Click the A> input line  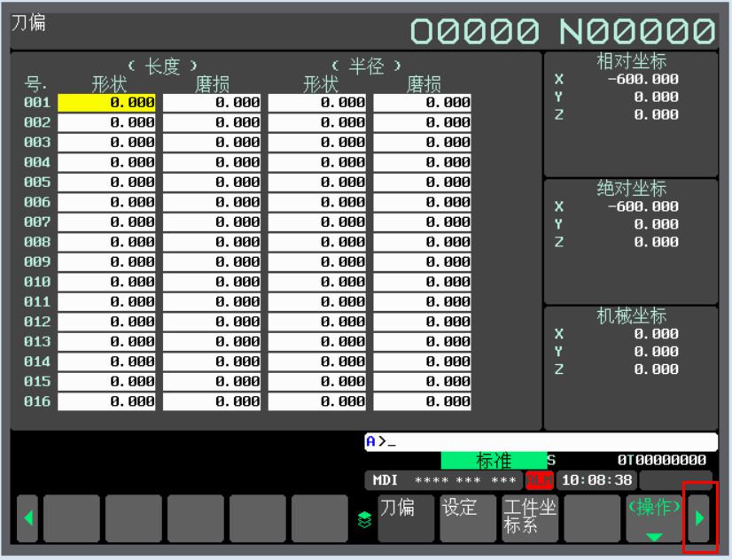tap(541, 441)
